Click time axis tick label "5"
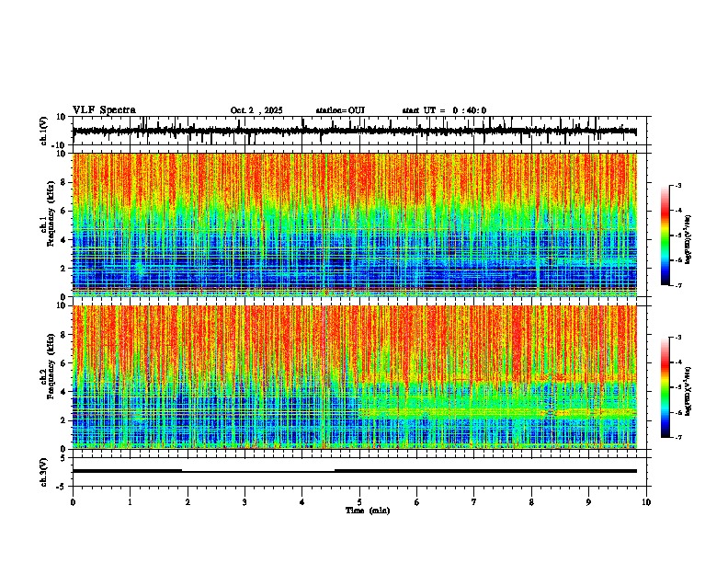Viewport: 728px width, 563px height. point(359,502)
